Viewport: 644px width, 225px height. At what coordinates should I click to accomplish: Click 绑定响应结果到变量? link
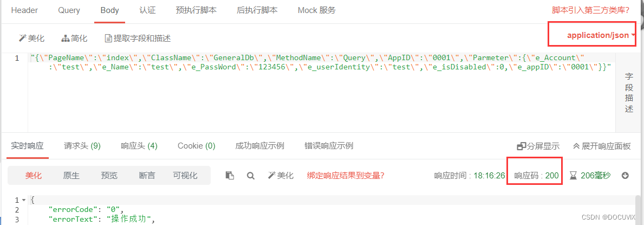click(346, 176)
